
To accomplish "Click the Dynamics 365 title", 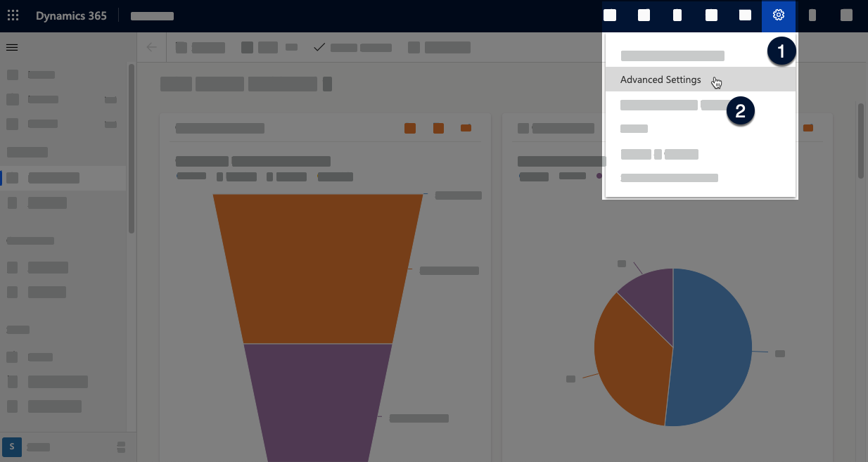I will [x=71, y=15].
